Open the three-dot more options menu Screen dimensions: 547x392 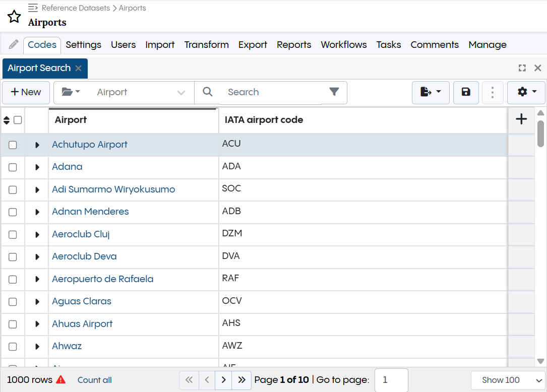pos(493,92)
